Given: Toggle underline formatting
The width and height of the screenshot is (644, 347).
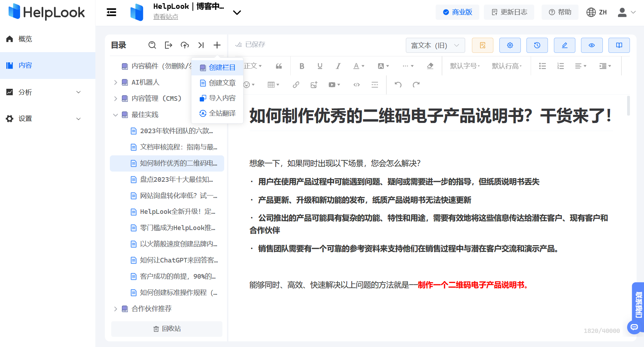Looking at the screenshot, I should click(320, 66).
